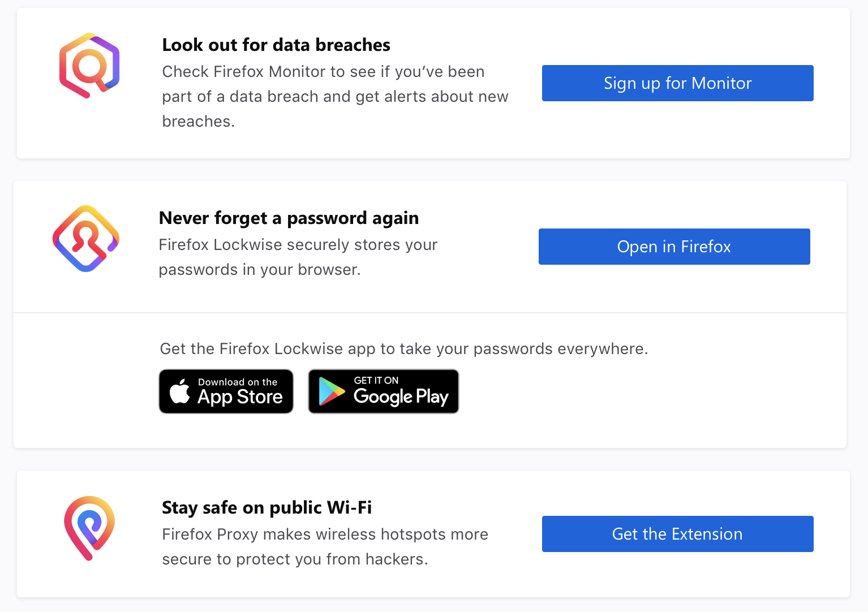868x612 pixels.
Task: Click the Firefox Monitor description paragraph
Action: click(335, 96)
